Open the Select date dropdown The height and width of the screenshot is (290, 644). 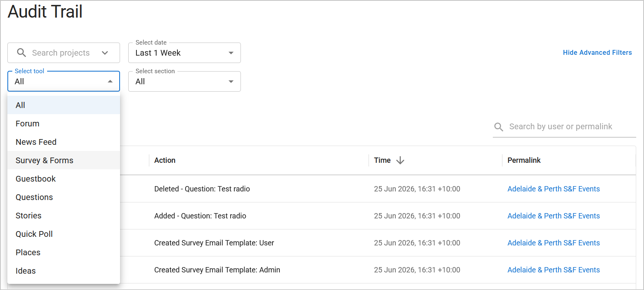pyautogui.click(x=184, y=53)
